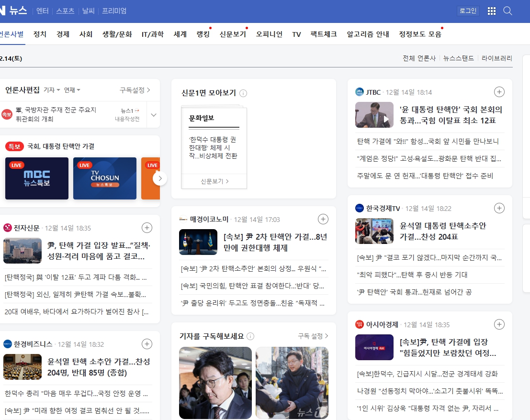Viewport: 530px width, 420px height.
Task: Click the 아시아경제 logo icon
Action: [360, 324]
